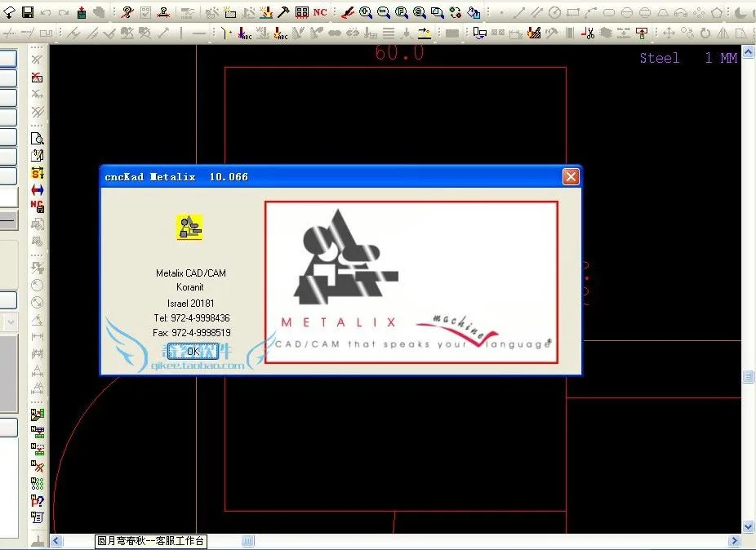Click the Redo arrow icon

tap(62, 11)
